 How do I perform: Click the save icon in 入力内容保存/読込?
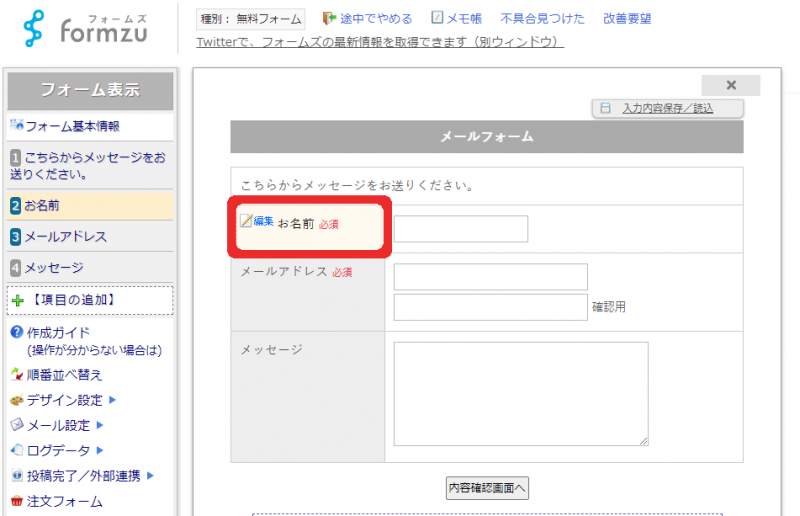[605, 108]
